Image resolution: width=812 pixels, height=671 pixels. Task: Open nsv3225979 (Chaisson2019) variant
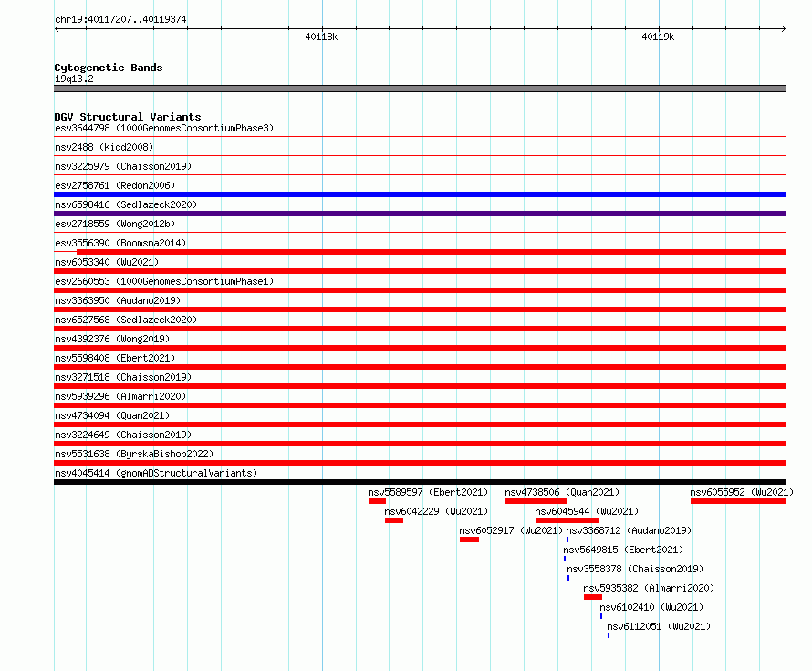(x=123, y=166)
